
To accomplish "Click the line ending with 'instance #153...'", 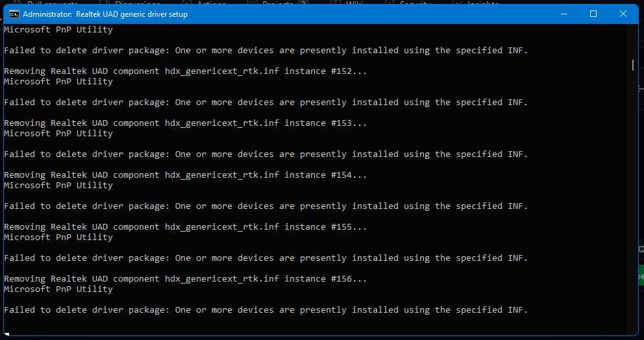I will [x=185, y=123].
